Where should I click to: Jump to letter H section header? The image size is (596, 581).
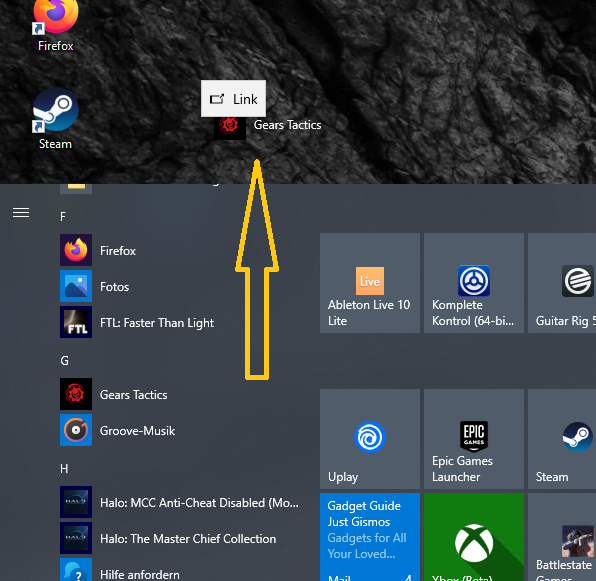tap(64, 469)
